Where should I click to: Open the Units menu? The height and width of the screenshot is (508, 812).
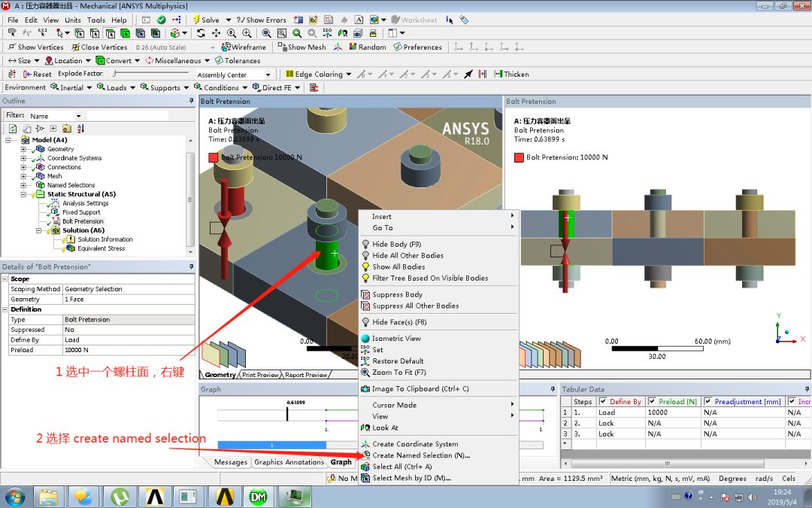point(72,20)
